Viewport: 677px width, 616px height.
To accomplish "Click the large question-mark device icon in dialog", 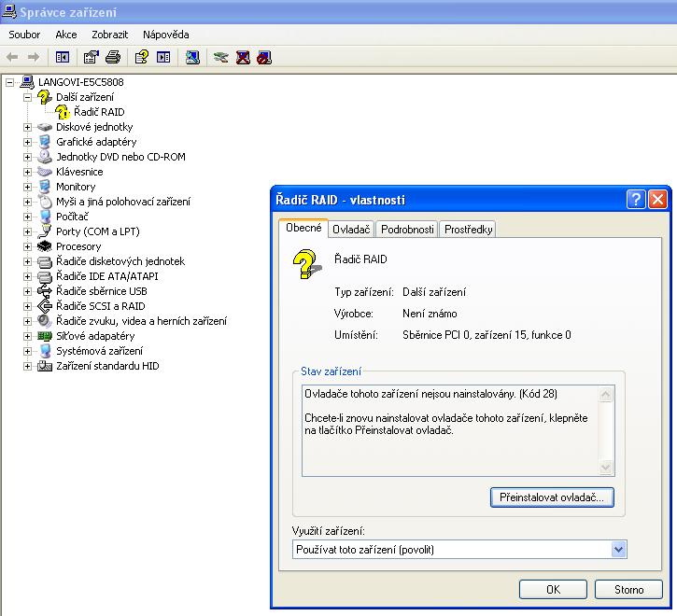I will click(306, 264).
